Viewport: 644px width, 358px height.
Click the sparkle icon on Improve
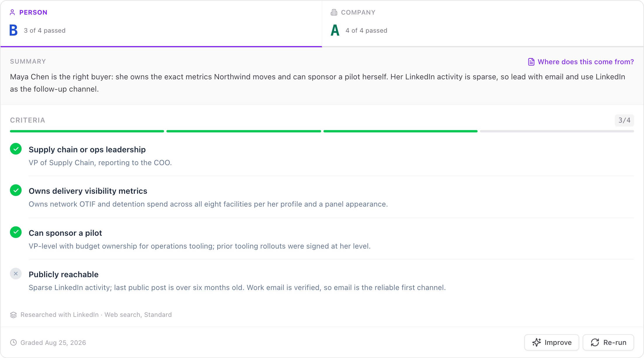[x=537, y=342]
